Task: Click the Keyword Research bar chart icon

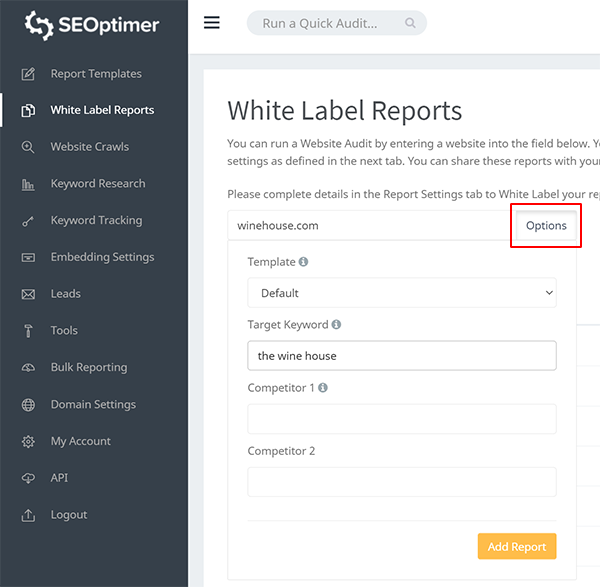Action: tap(28, 184)
